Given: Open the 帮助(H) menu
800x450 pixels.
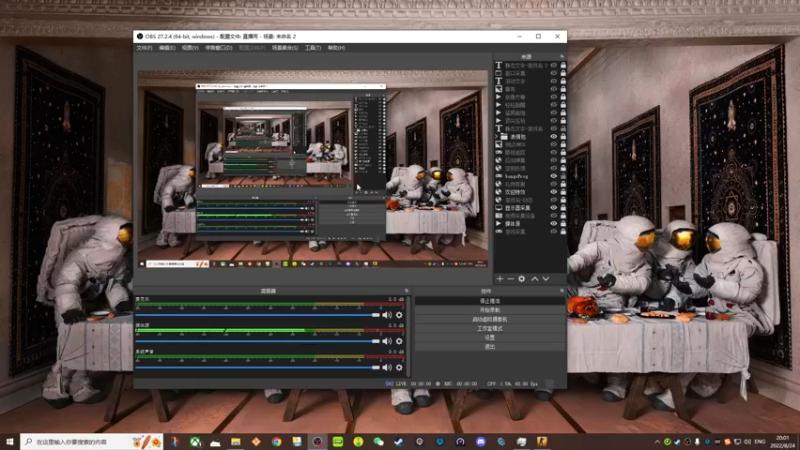Looking at the screenshot, I should 336,47.
